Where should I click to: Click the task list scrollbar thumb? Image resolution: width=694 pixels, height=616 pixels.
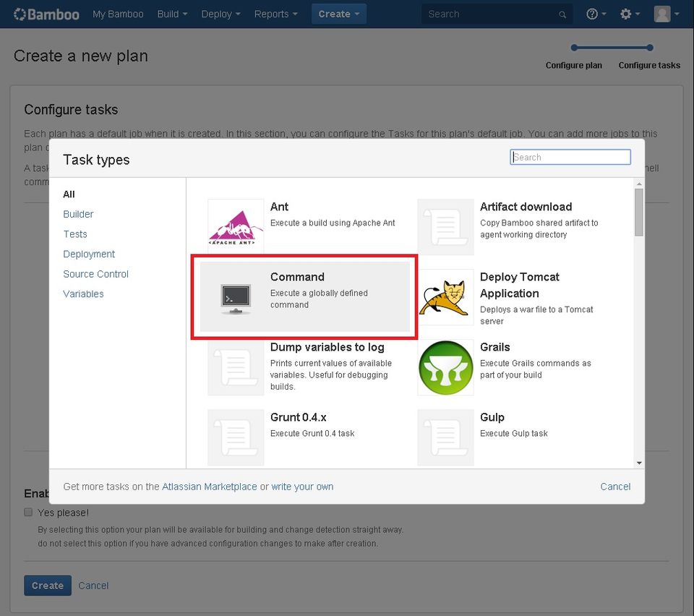click(638, 213)
